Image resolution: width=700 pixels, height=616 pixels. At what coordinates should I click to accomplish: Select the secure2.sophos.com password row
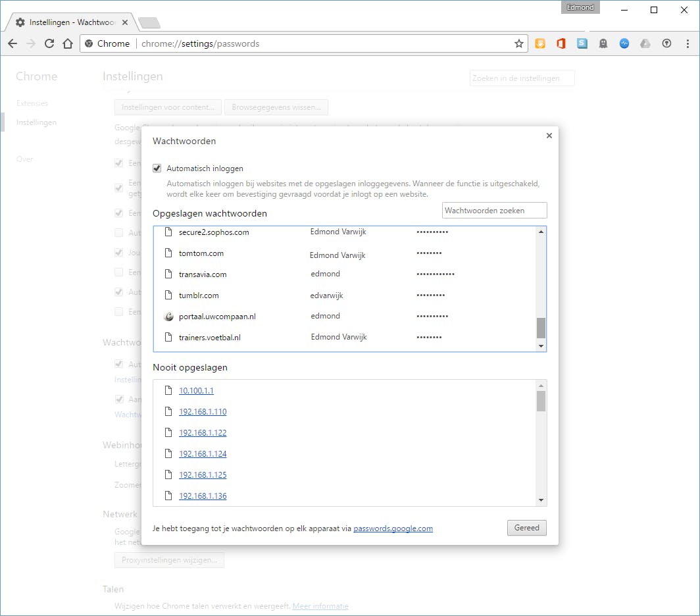coord(345,232)
